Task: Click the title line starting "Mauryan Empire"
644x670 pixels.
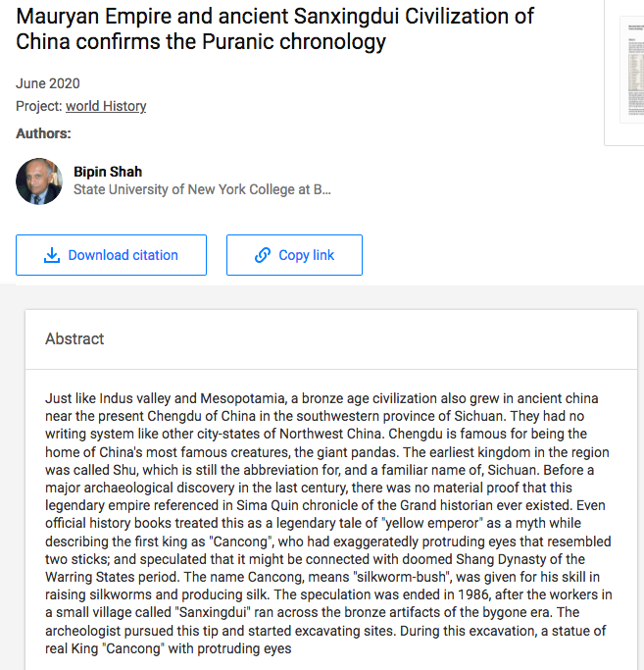Action: (274, 17)
